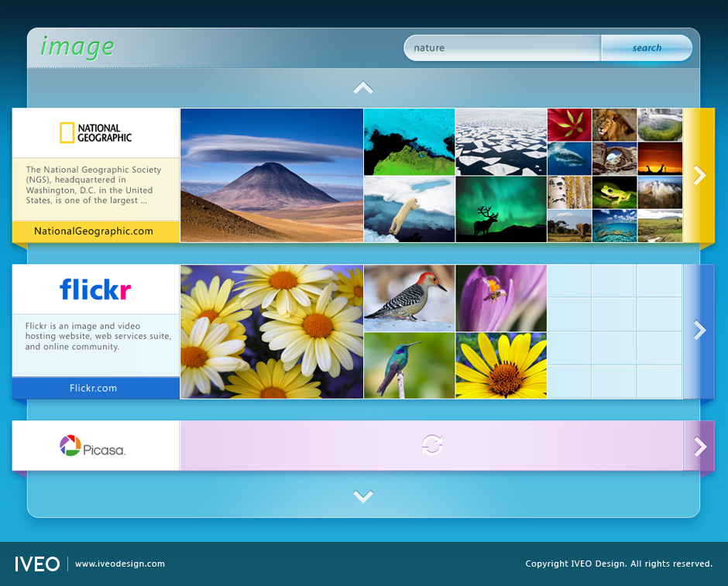Open the large white daisies photo
728x586 pixels.
272,332
